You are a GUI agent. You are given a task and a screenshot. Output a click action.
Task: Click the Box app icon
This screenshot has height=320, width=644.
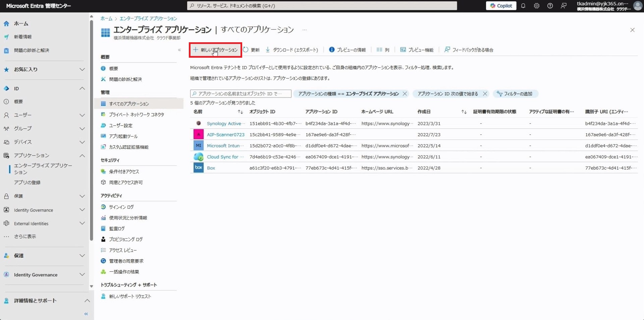tap(199, 168)
